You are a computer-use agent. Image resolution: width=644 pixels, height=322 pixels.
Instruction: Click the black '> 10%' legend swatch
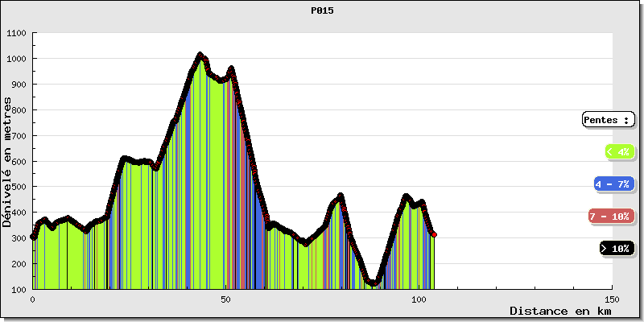(x=616, y=249)
